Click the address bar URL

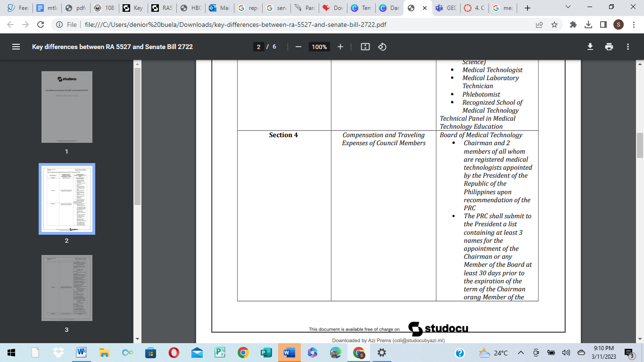pyautogui.click(x=235, y=25)
